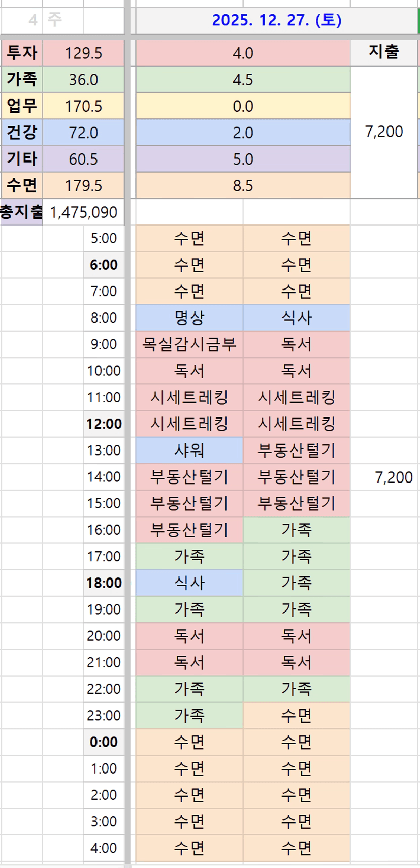This screenshot has height=868, width=420.
Task: Select the 목실감시금부 cell at 9:00
Action: click(189, 344)
